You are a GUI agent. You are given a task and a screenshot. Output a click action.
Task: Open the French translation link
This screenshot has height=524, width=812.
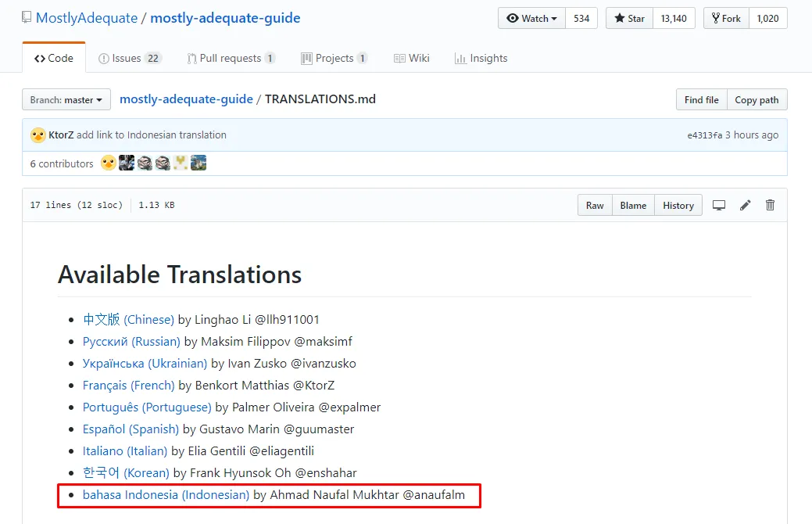point(128,385)
